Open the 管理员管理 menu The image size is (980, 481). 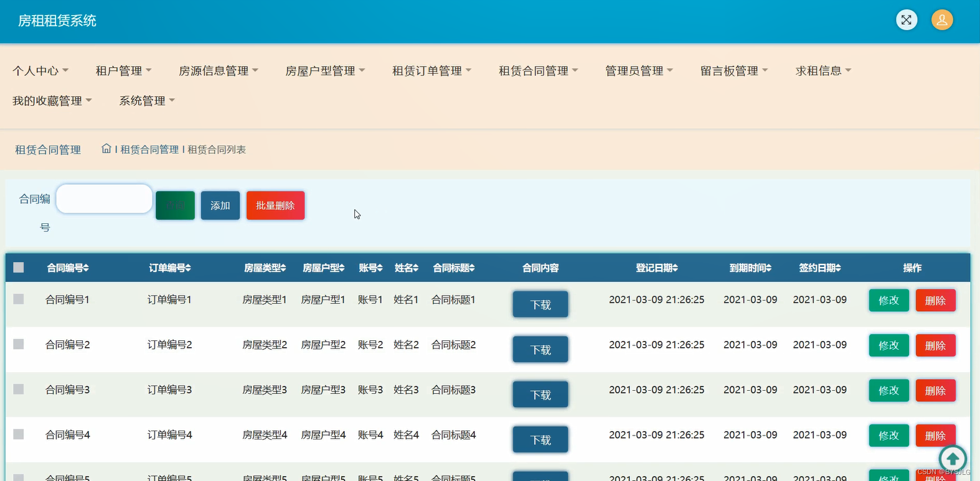[639, 71]
